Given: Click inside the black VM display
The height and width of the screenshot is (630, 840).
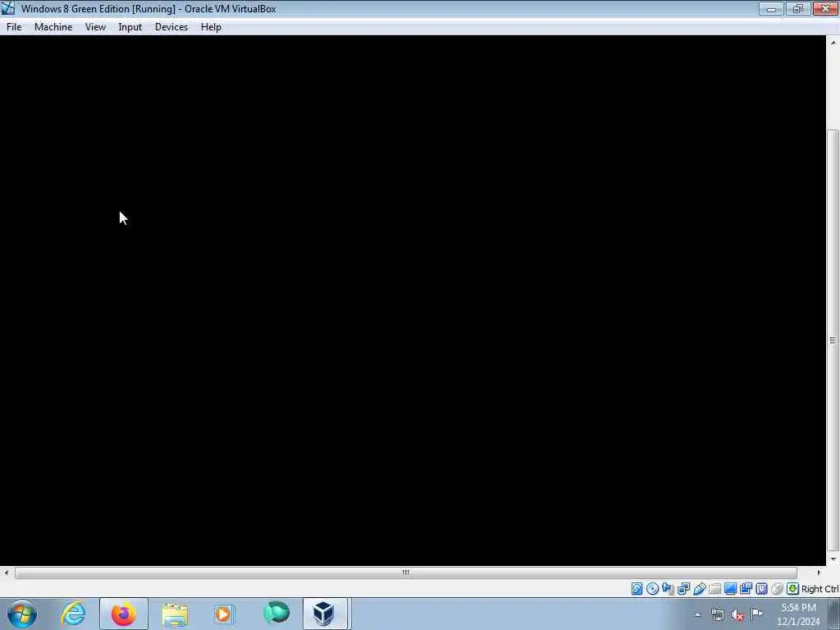Looking at the screenshot, I should [413, 300].
